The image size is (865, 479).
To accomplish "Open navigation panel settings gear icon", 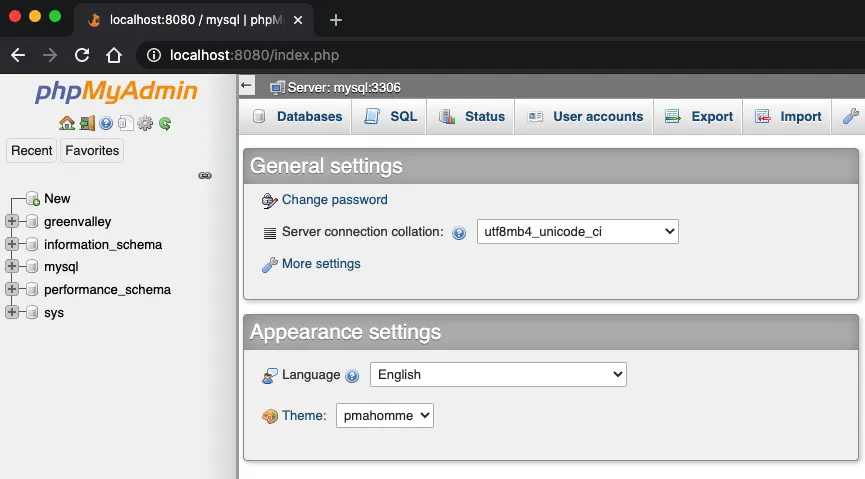I will click(x=145, y=124).
